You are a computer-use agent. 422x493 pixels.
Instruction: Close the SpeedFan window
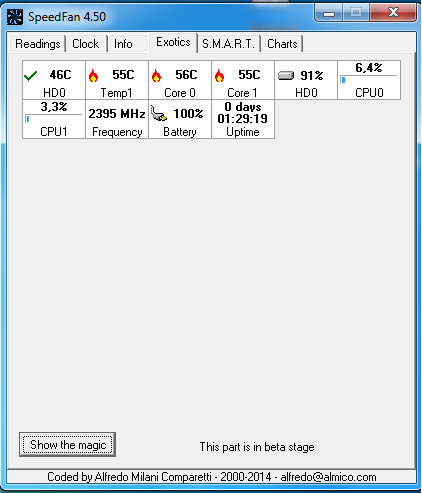point(393,13)
